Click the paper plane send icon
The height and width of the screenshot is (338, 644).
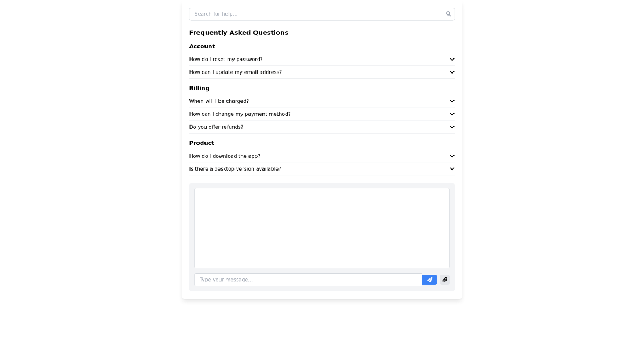(x=429, y=280)
